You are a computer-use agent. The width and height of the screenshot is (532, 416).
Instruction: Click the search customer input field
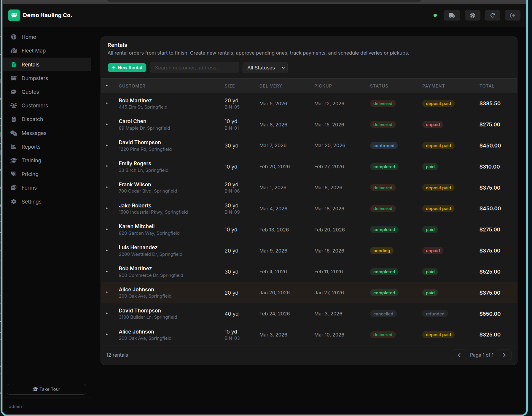(194, 68)
